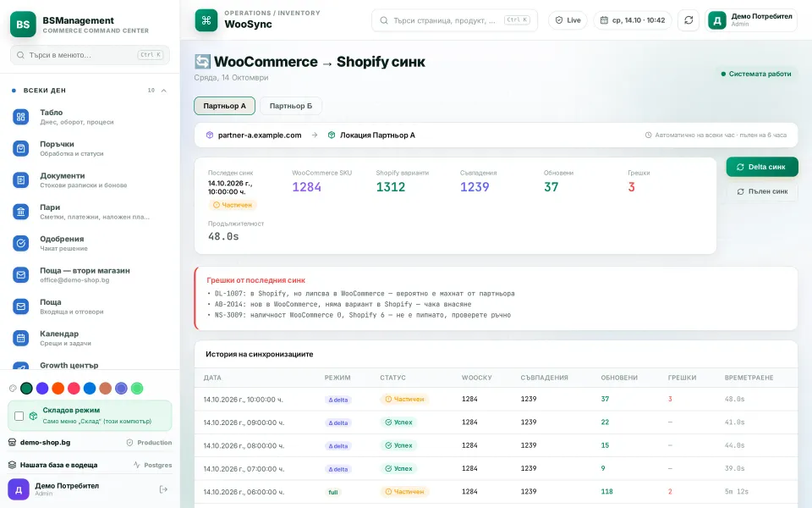This screenshot has height=508, width=812.
Task: Open the partner-a.example.com link
Action: click(260, 135)
